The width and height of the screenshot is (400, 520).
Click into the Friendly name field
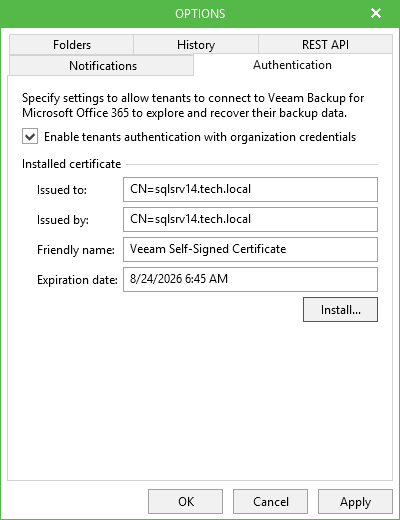tap(250, 249)
